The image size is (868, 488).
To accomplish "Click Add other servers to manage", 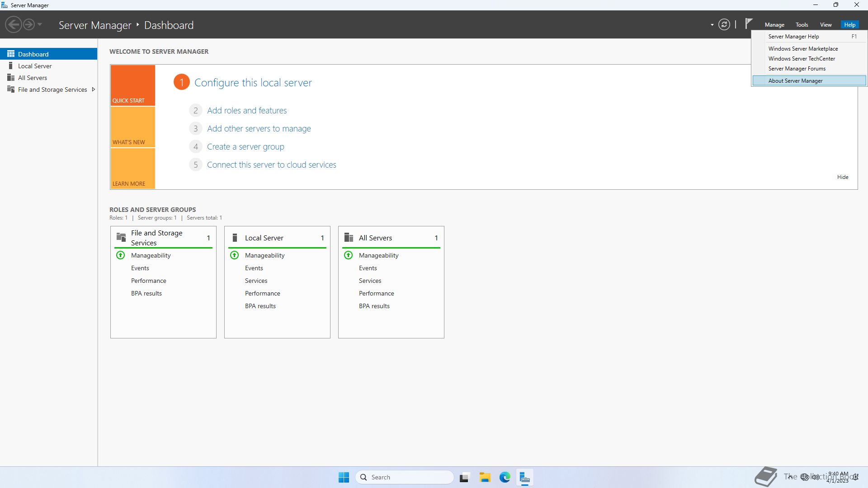I will (x=259, y=128).
